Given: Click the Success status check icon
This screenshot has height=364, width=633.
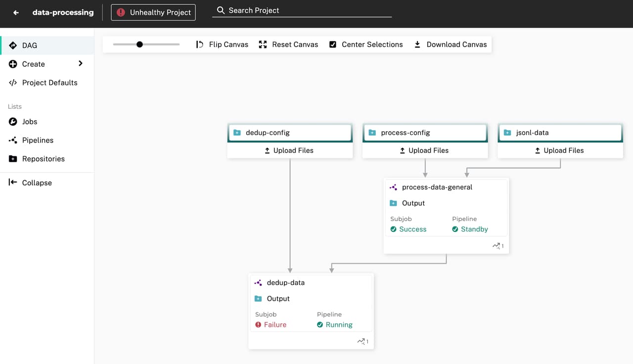Looking at the screenshot, I should coord(393,229).
